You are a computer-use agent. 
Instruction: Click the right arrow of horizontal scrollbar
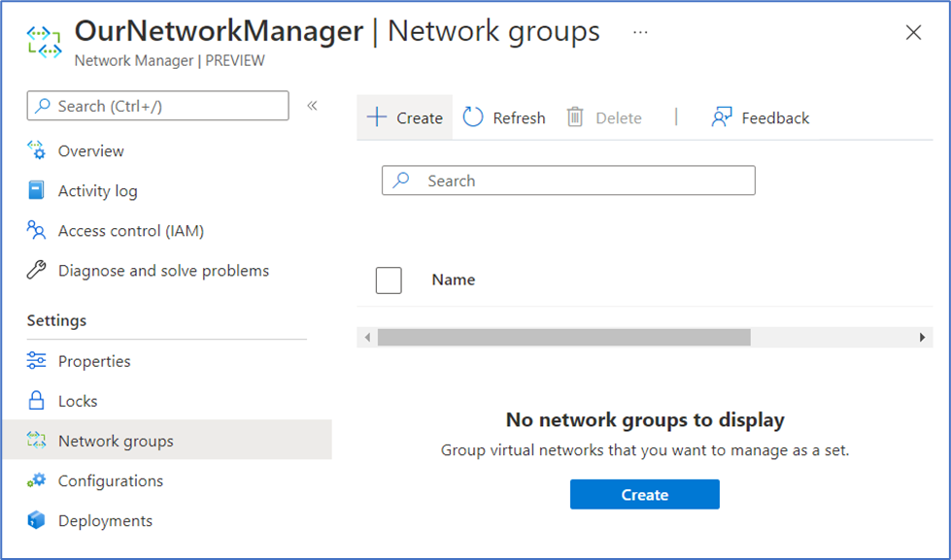[x=922, y=337]
